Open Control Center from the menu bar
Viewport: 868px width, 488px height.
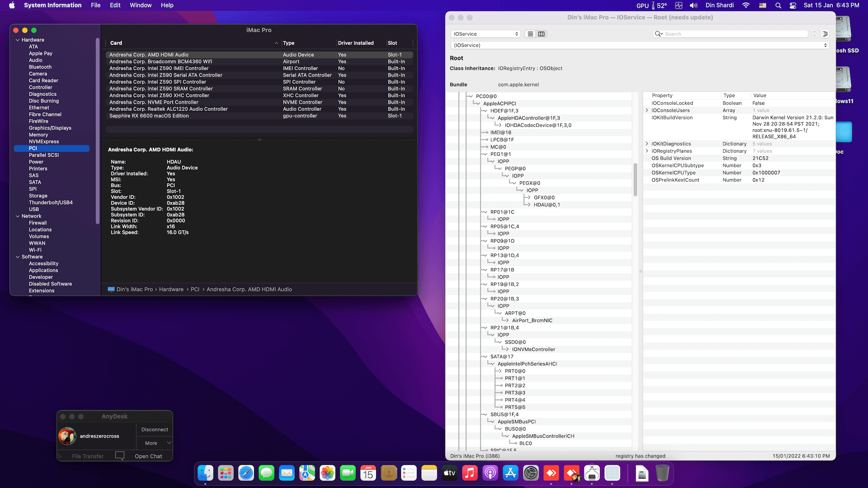pyautogui.click(x=793, y=5)
